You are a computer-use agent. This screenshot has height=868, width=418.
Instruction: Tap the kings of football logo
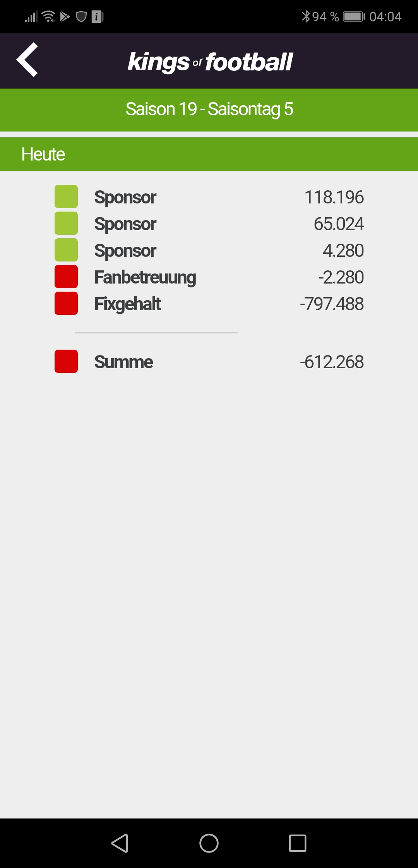210,62
